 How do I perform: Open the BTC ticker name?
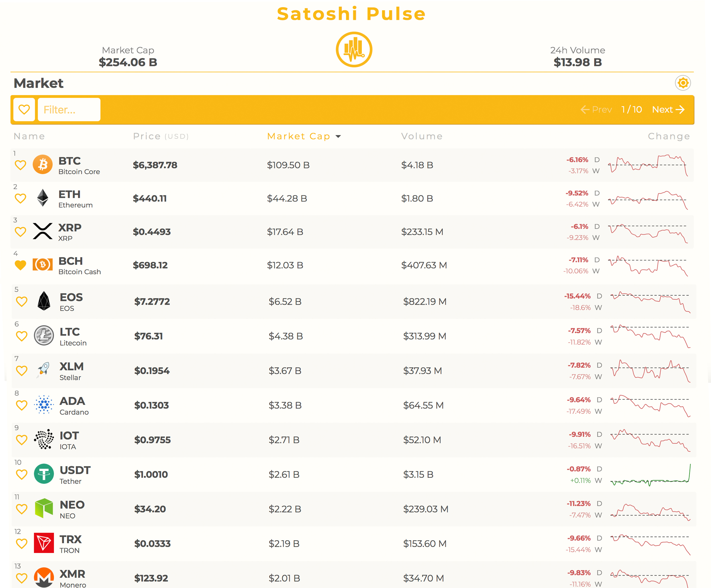[x=69, y=161]
